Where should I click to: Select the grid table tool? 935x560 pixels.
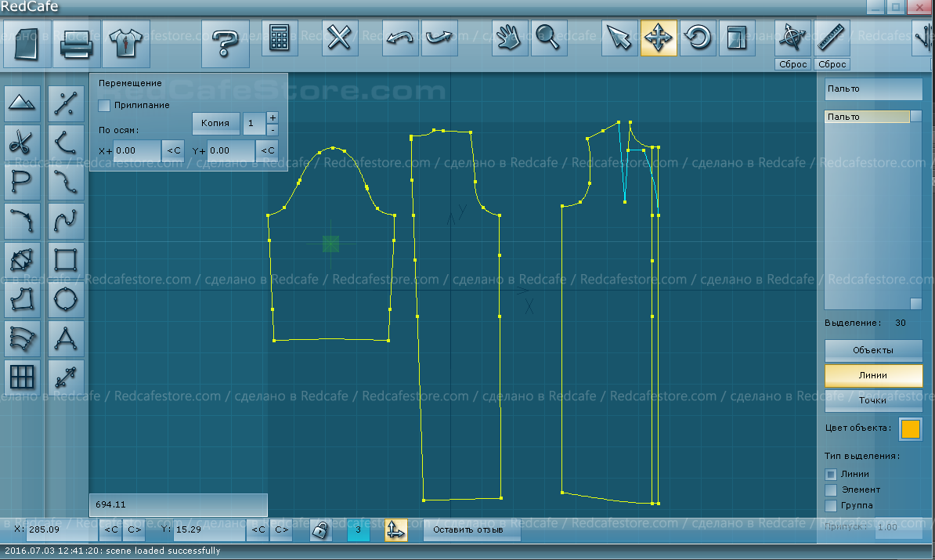(22, 378)
